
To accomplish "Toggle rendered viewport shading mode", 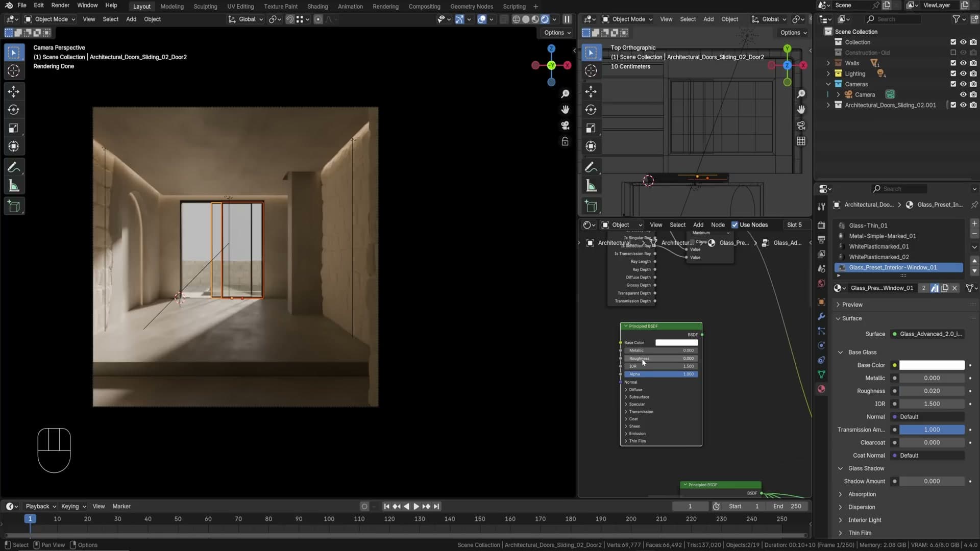I will click(545, 19).
